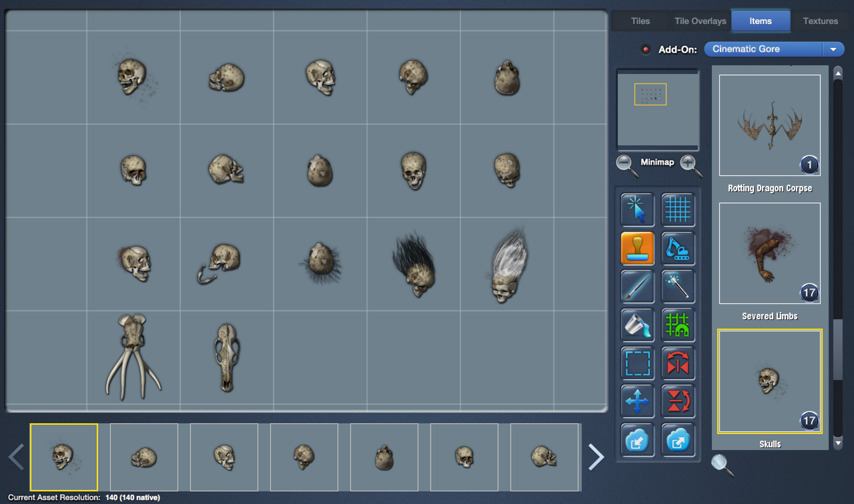Click the 17 count badge on Severed Limbs
This screenshot has width=854, height=504.
tap(809, 293)
